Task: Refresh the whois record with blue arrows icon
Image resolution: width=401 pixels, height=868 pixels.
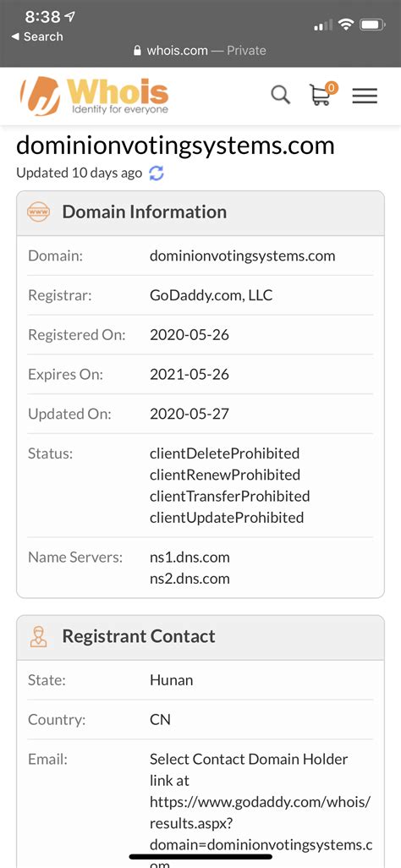Action: tap(157, 173)
